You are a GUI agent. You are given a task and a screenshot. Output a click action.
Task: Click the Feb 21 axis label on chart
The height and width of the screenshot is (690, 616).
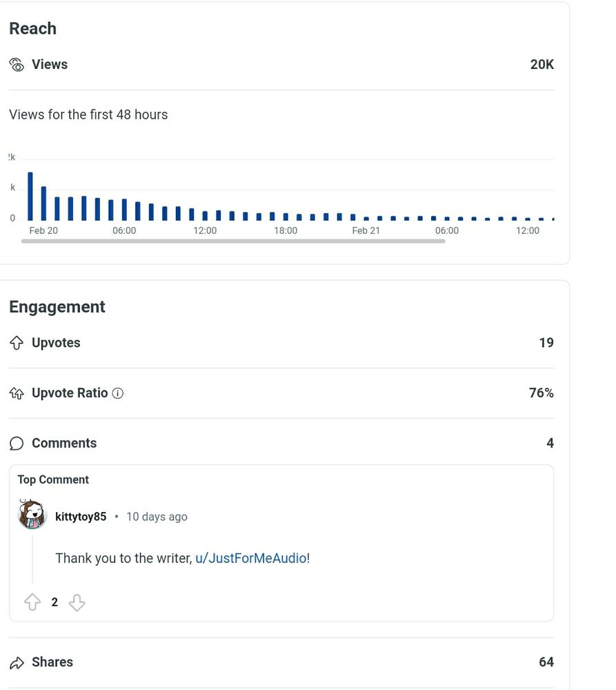click(366, 230)
